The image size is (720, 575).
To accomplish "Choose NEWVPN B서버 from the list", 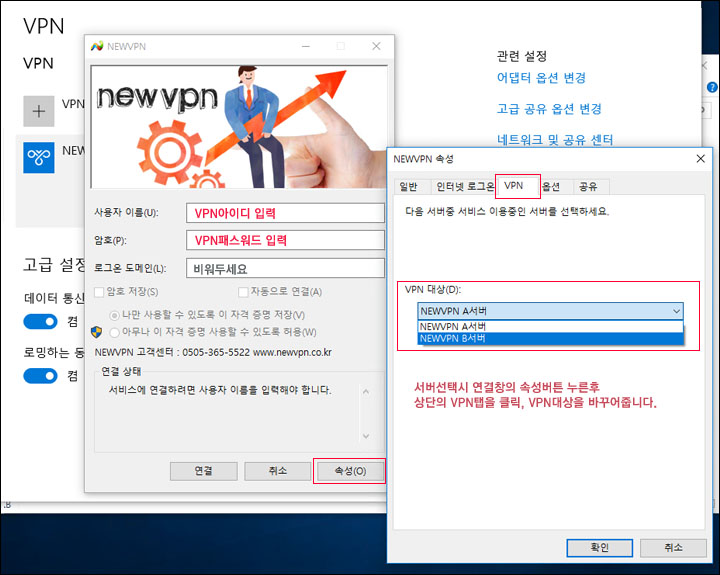I will click(550, 338).
